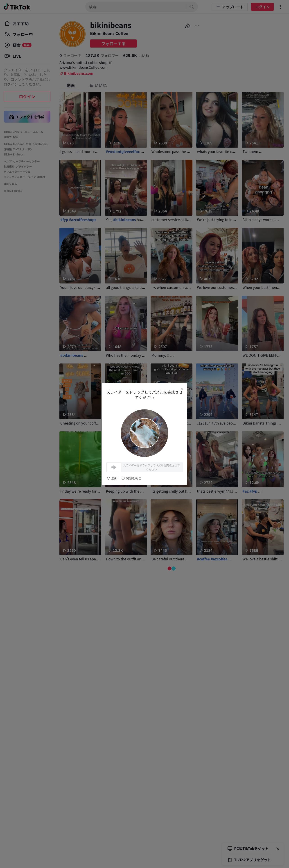The width and height of the screenshot is (289, 868).
Task: Click #fyp #azcoffeeshops caption
Action: coord(78,220)
